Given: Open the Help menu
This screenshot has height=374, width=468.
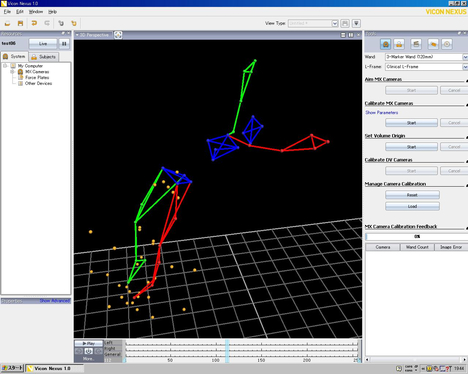Looking at the screenshot, I should click(x=52, y=12).
